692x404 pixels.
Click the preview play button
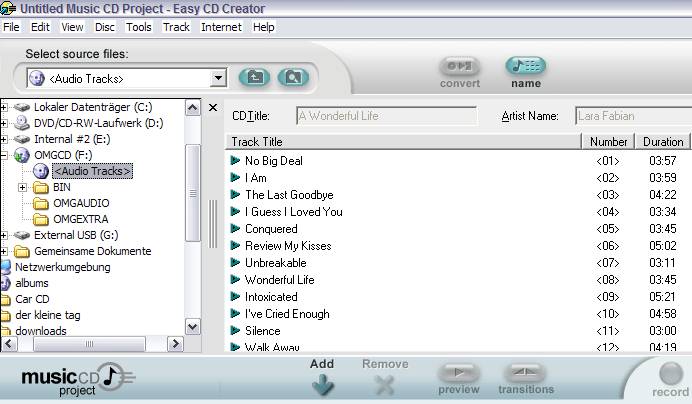459,373
